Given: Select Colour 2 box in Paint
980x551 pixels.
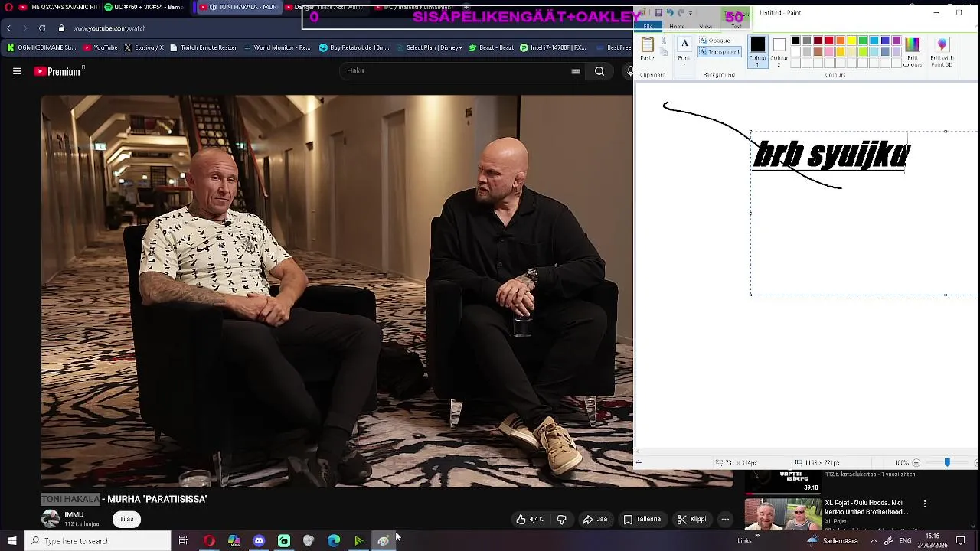Looking at the screenshot, I should click(779, 51).
